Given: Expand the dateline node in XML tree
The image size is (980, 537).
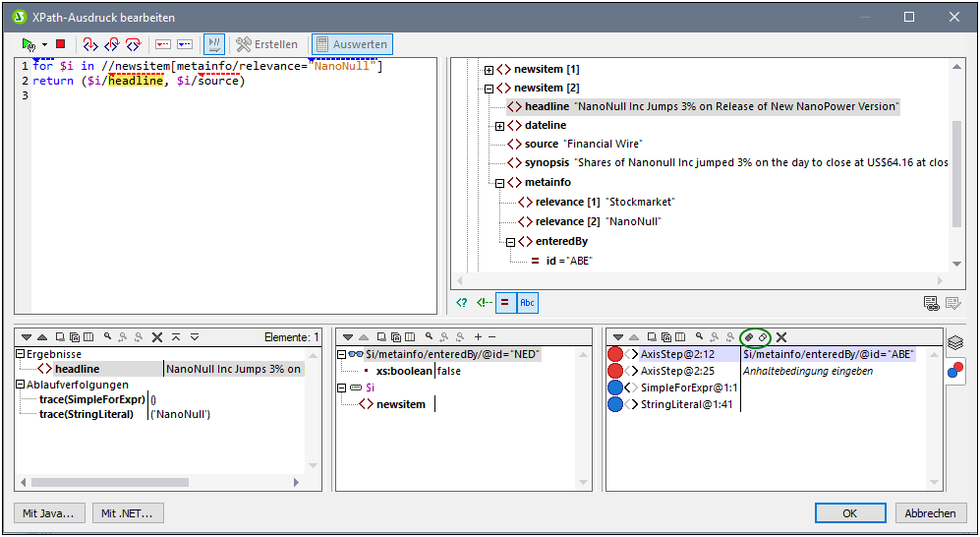Looking at the screenshot, I should [500, 126].
